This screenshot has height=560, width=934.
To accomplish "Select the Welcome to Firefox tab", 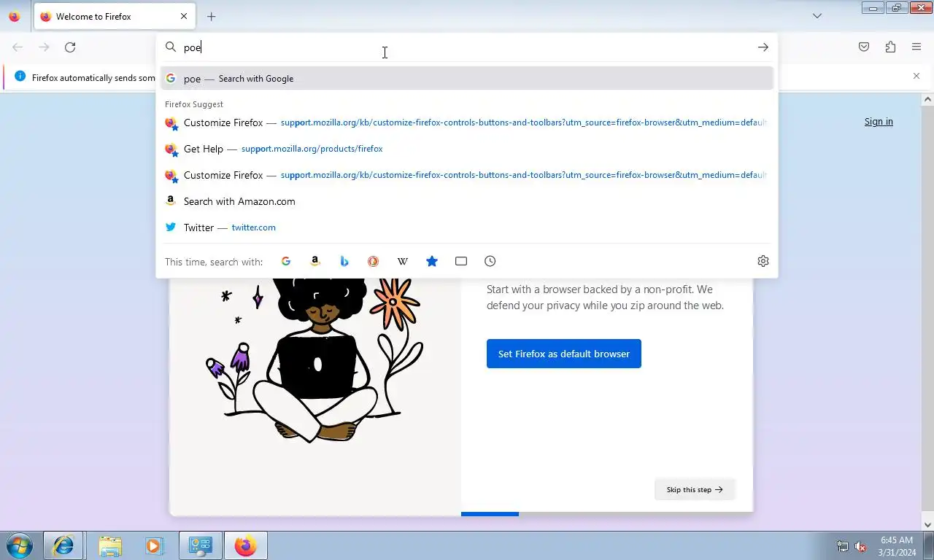I will coord(115,16).
